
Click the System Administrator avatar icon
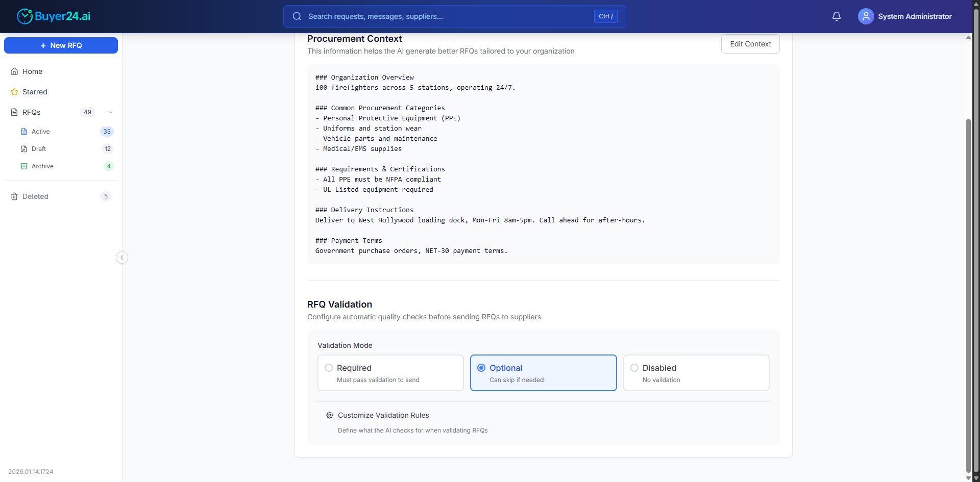tap(865, 16)
